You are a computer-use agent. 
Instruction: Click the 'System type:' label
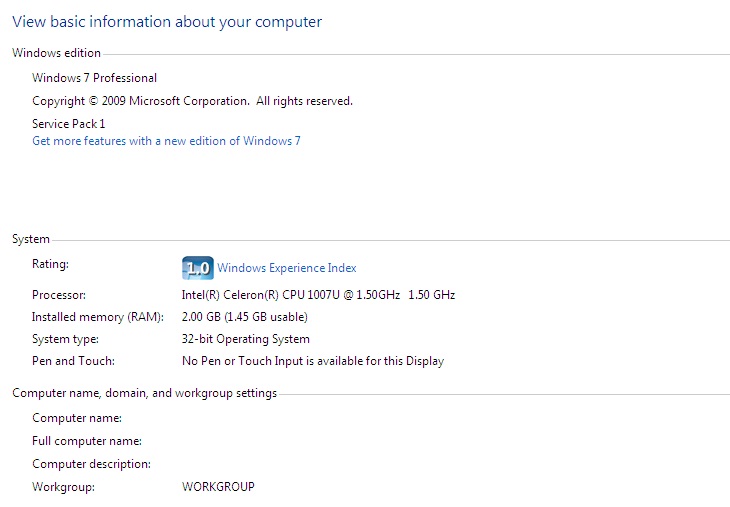tap(66, 339)
